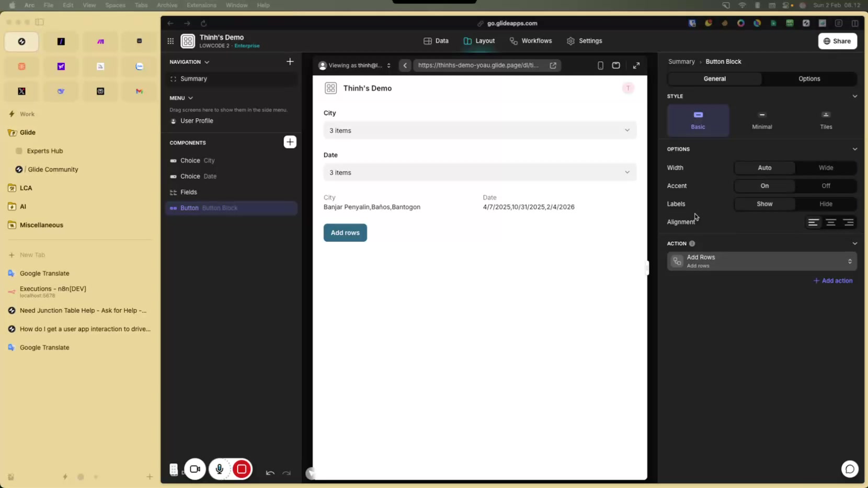Open the Add Rows action selector
The width and height of the screenshot is (868, 488).
pos(762,261)
